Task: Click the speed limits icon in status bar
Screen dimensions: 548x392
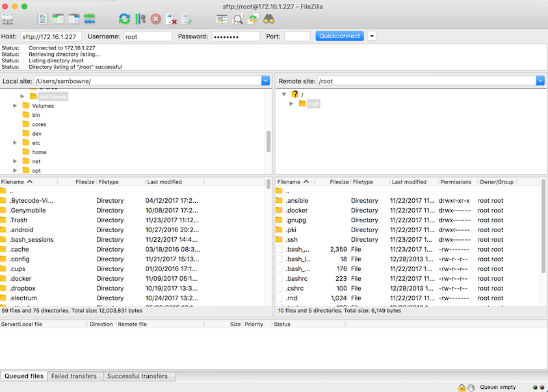Action: [x=471, y=387]
